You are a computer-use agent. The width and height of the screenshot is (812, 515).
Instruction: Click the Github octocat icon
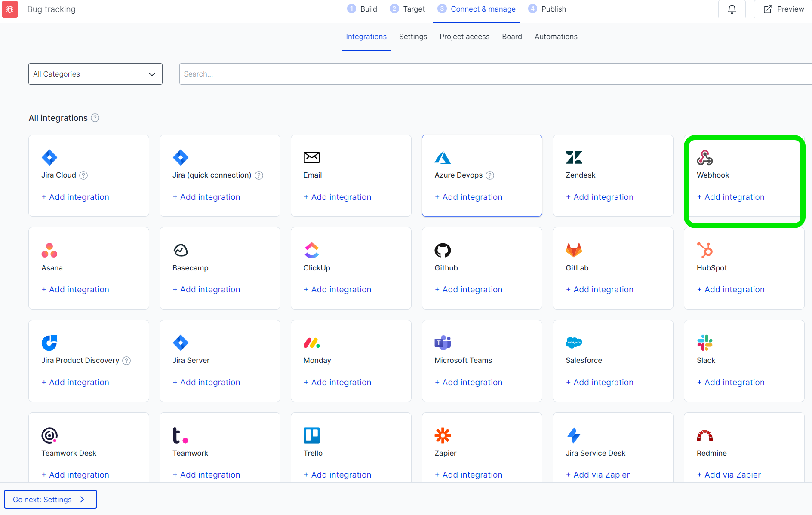pos(443,250)
